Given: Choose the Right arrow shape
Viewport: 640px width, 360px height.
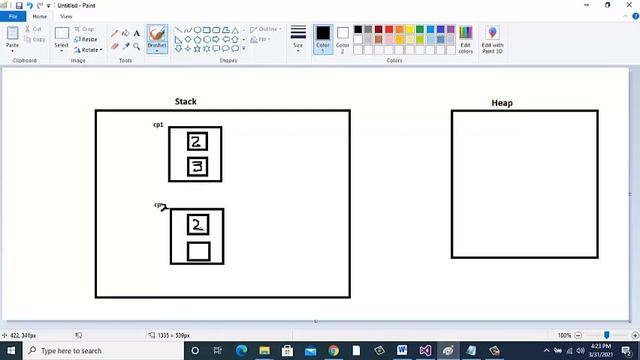Looking at the screenshot, I should (x=216, y=40).
